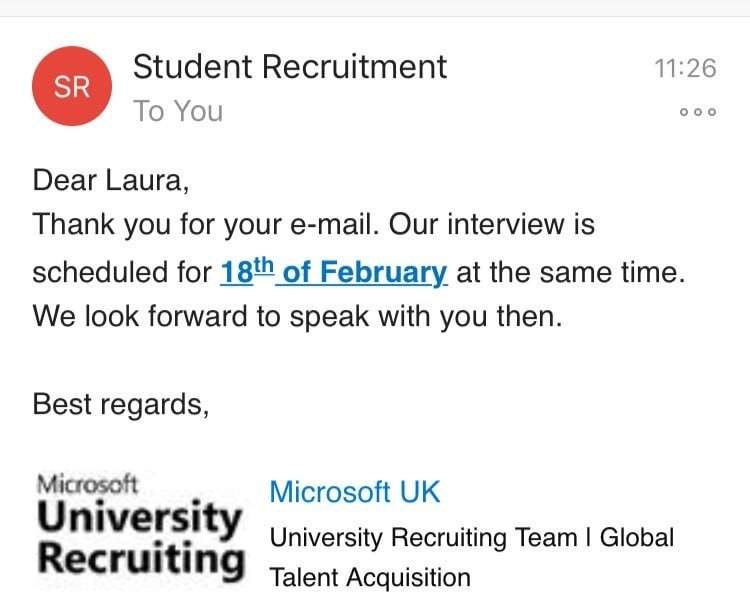Click the We look forward sentence

pos(298,317)
